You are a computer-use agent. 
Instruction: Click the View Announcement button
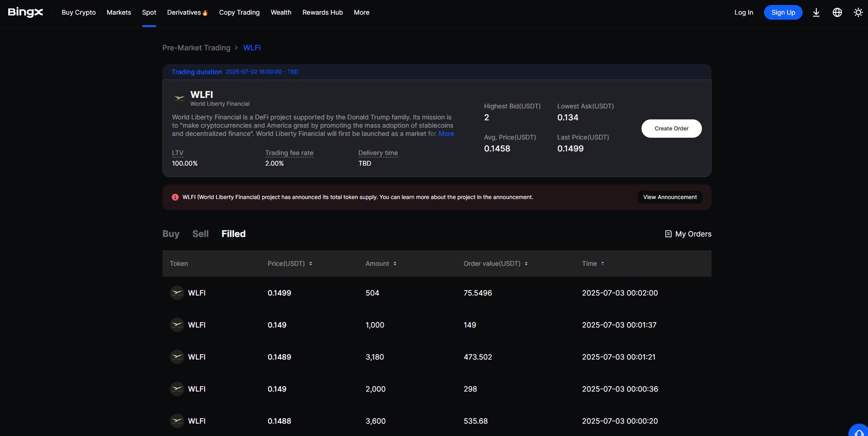click(670, 197)
